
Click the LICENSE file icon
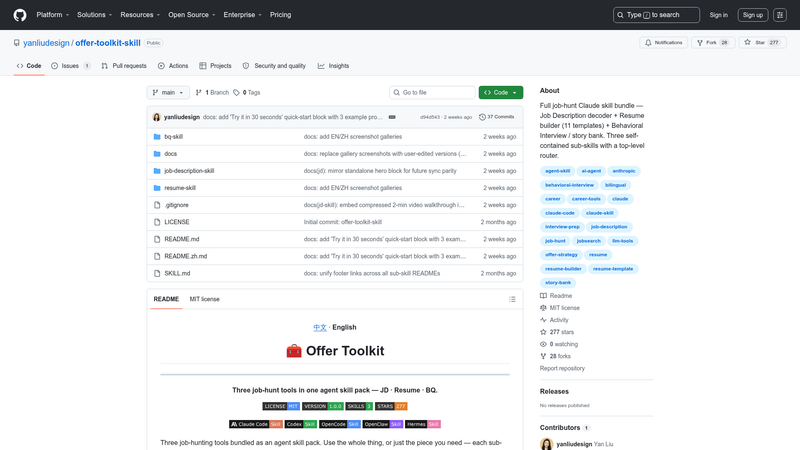point(157,222)
